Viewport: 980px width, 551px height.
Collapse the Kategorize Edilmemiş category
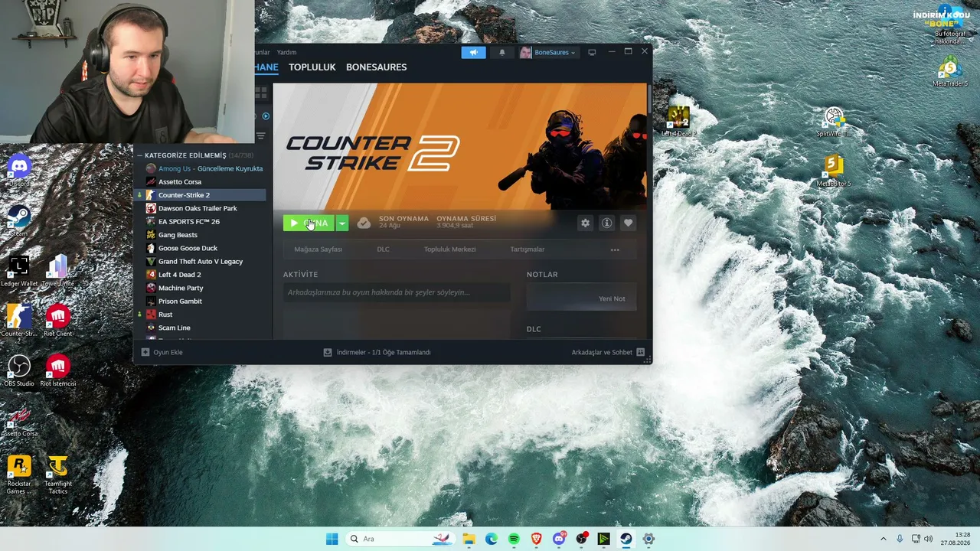[x=140, y=155]
